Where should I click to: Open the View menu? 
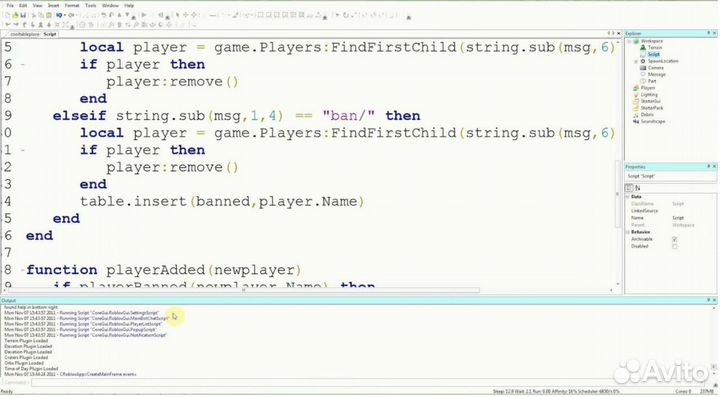tap(38, 6)
